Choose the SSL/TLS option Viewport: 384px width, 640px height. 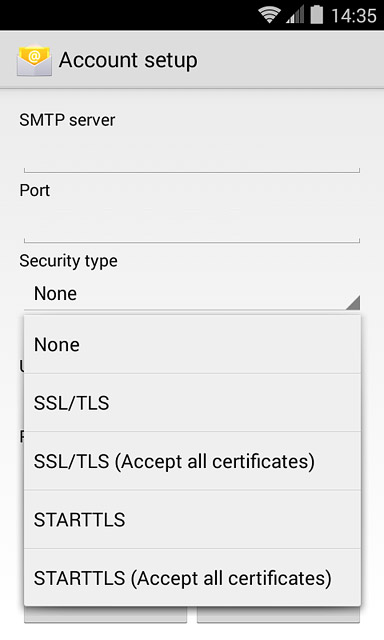coord(192,403)
